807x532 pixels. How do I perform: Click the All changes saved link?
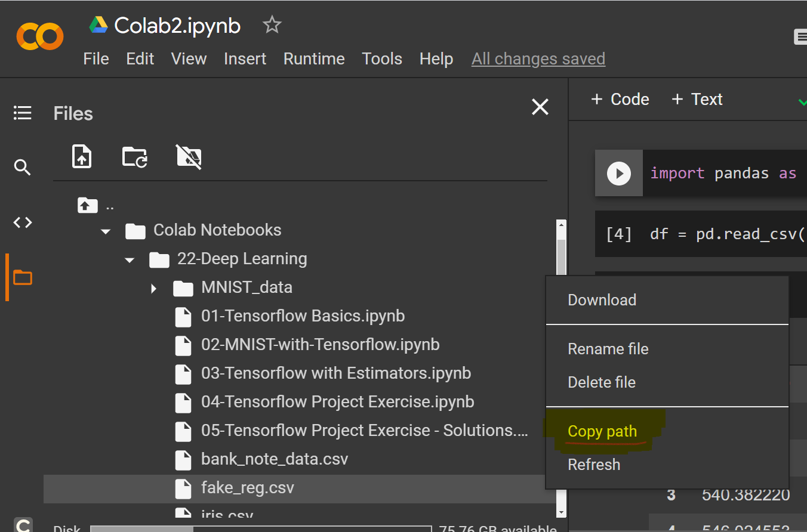[538, 58]
